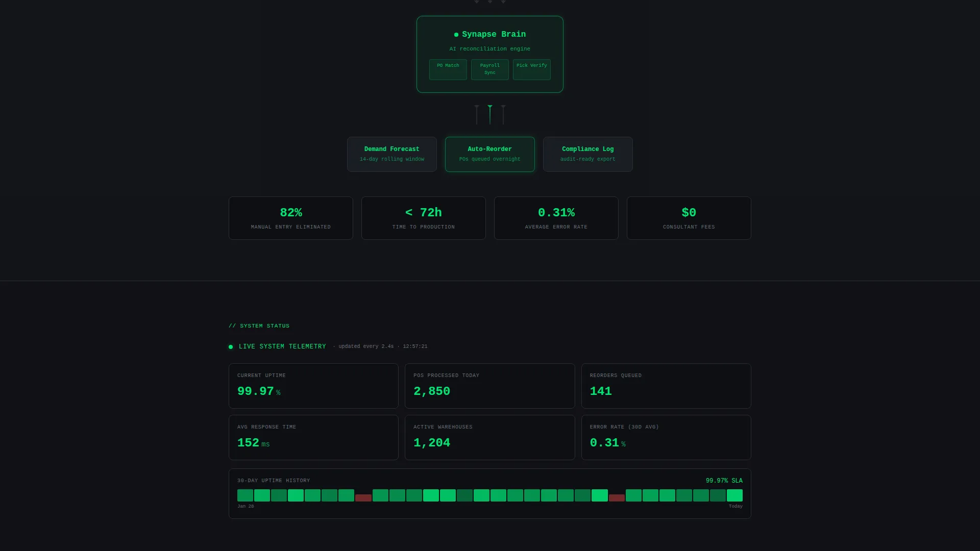Click the Today date label
The height and width of the screenshot is (551, 980).
pos(736,507)
